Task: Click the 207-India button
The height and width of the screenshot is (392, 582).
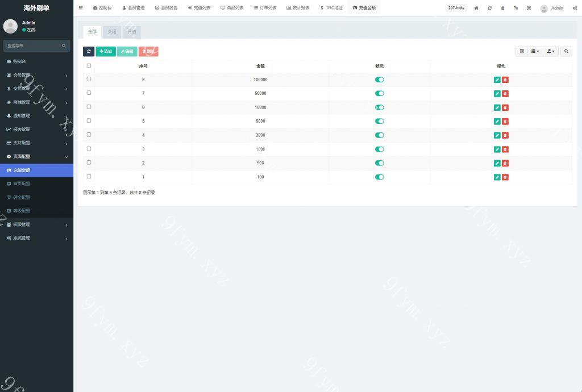Action: point(456,8)
